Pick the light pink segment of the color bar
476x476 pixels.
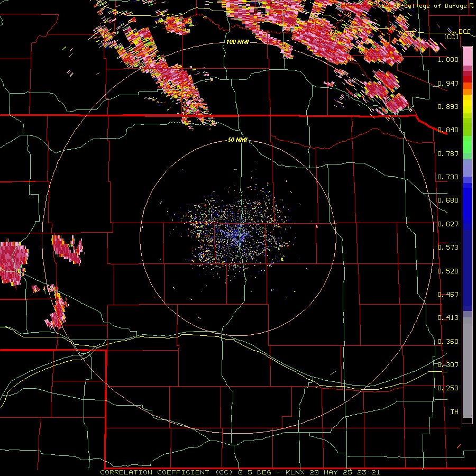coord(467,56)
